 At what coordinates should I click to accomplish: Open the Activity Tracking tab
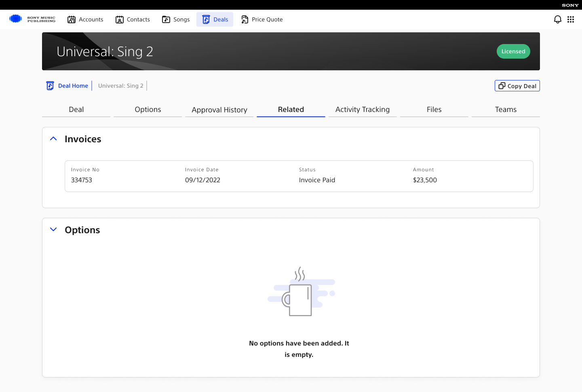363,110
